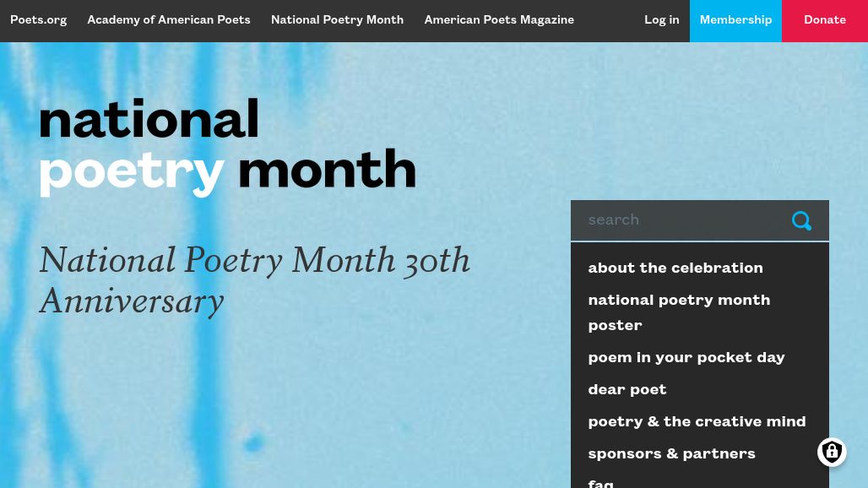Go to National Poetry Month nav link

(337, 20)
